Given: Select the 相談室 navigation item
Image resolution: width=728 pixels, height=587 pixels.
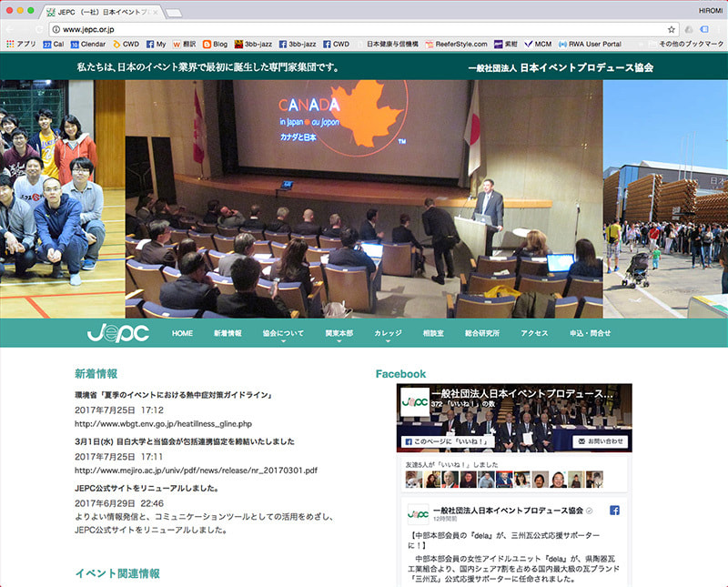Looking at the screenshot, I should [x=433, y=334].
